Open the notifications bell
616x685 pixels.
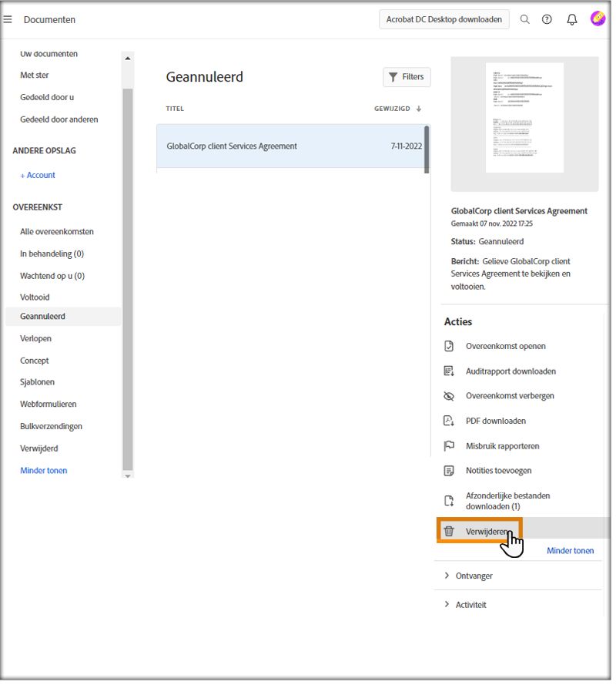click(x=572, y=19)
